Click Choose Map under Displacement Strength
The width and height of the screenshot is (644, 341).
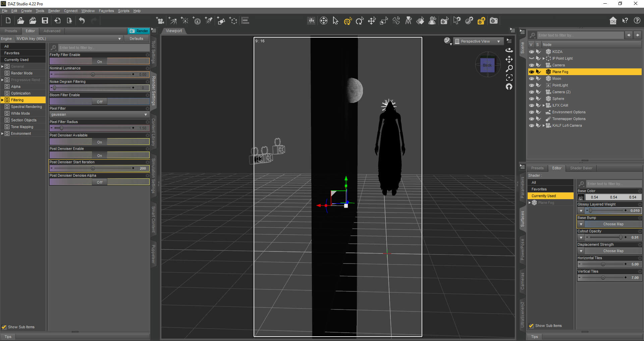point(613,251)
